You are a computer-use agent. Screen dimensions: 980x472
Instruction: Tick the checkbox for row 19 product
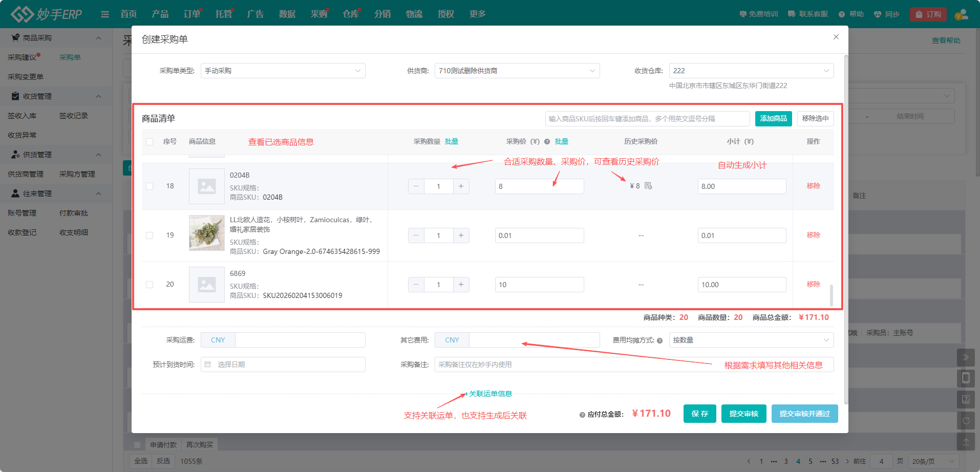(x=150, y=235)
